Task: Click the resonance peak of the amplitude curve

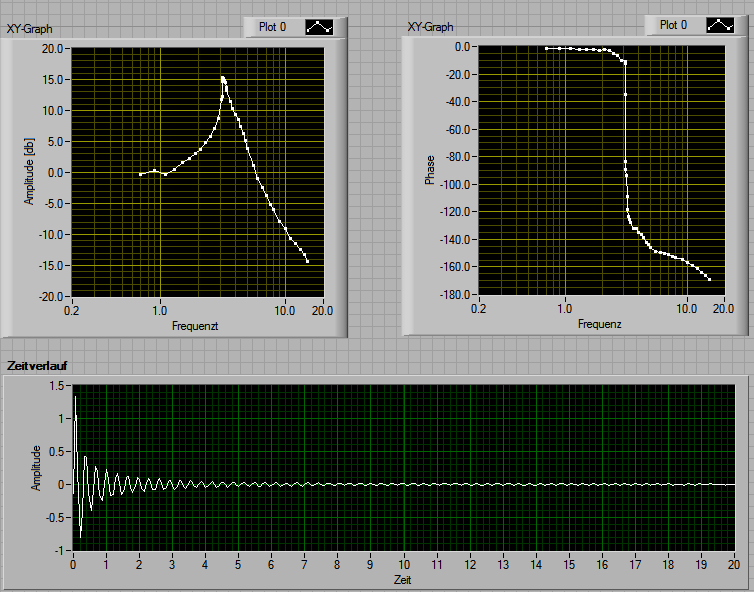Action: pos(223,77)
